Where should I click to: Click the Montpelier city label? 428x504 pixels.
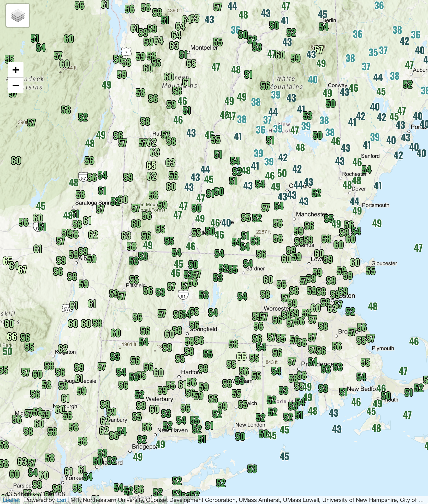pyautogui.click(x=204, y=48)
